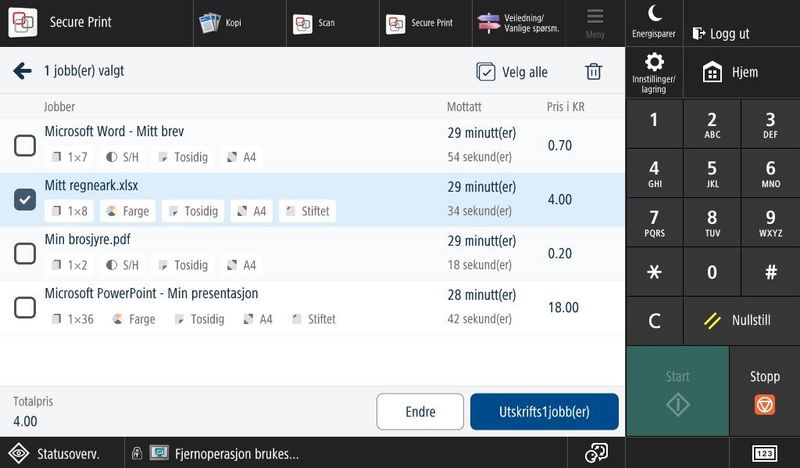The width and height of the screenshot is (800, 468).
Task: Tap keypad number 3 DEF
Action: coord(770,124)
